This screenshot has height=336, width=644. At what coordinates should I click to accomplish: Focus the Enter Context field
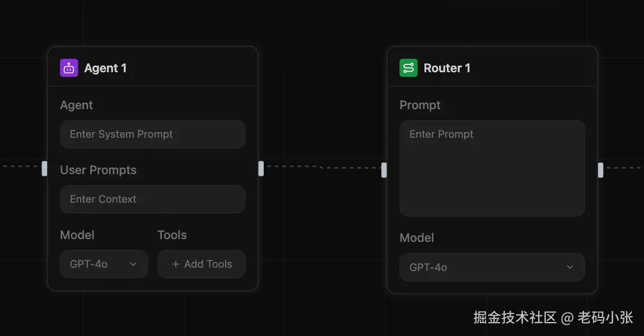(152, 199)
